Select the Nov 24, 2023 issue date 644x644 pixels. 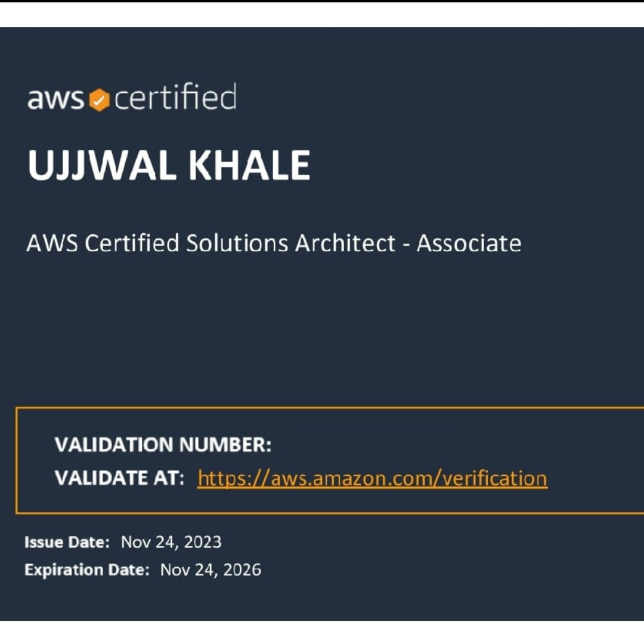pos(171,542)
